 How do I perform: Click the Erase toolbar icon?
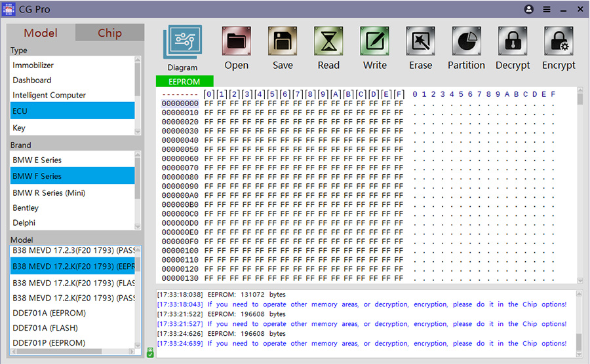click(420, 43)
